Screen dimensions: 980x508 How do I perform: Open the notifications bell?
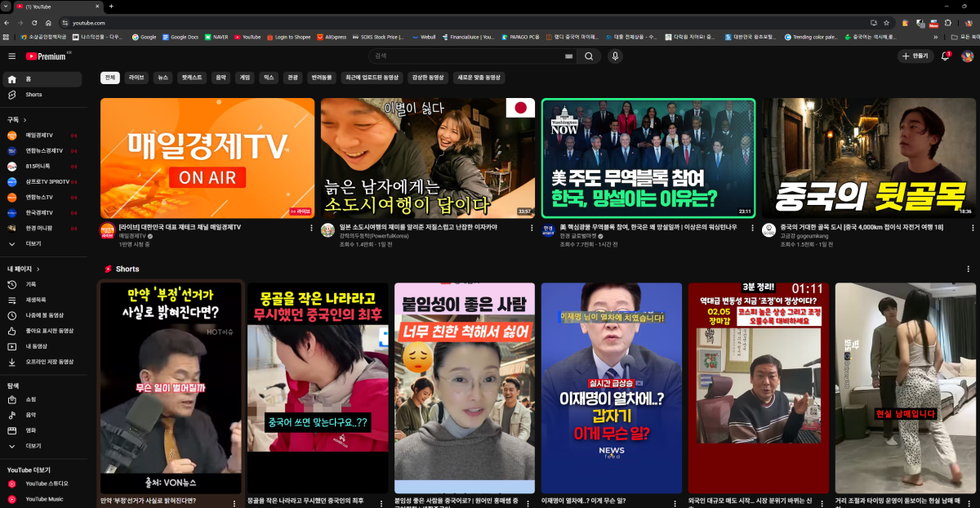(x=945, y=56)
